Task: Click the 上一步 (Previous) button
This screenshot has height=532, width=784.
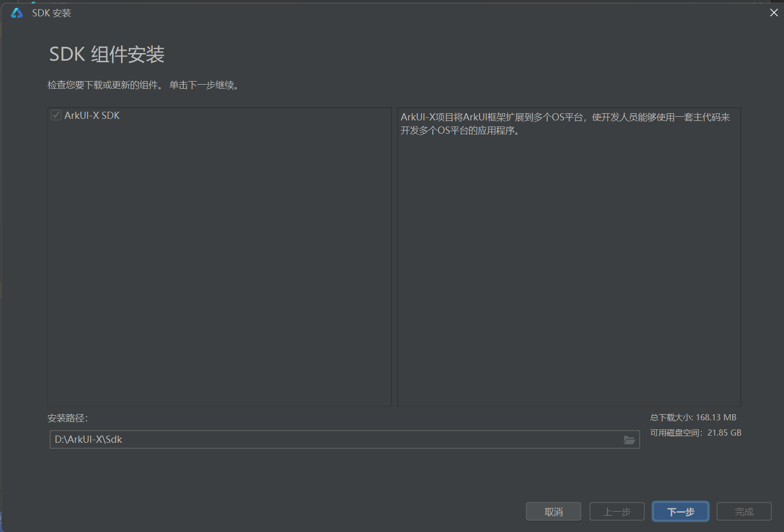Action: point(617,512)
